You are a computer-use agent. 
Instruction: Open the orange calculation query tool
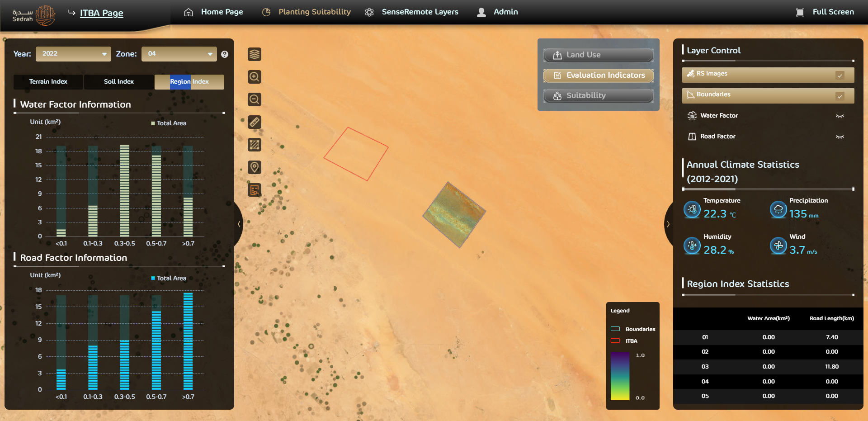pyautogui.click(x=255, y=190)
